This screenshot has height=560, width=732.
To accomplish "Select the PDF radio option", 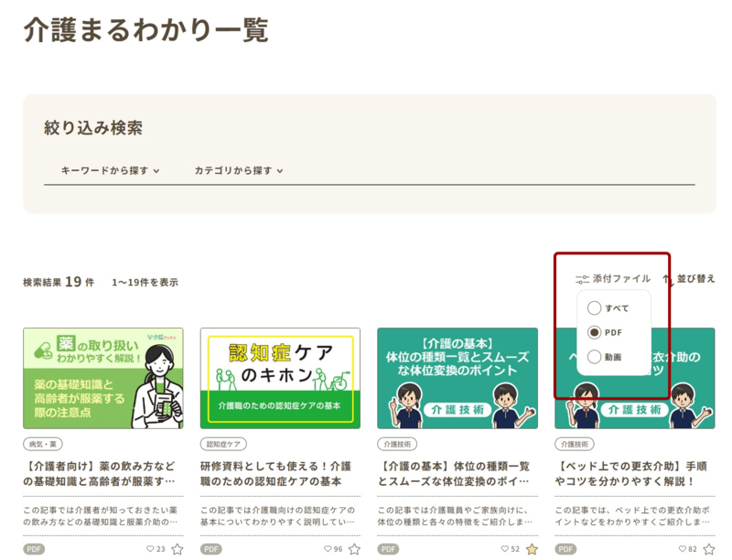I will point(595,332).
